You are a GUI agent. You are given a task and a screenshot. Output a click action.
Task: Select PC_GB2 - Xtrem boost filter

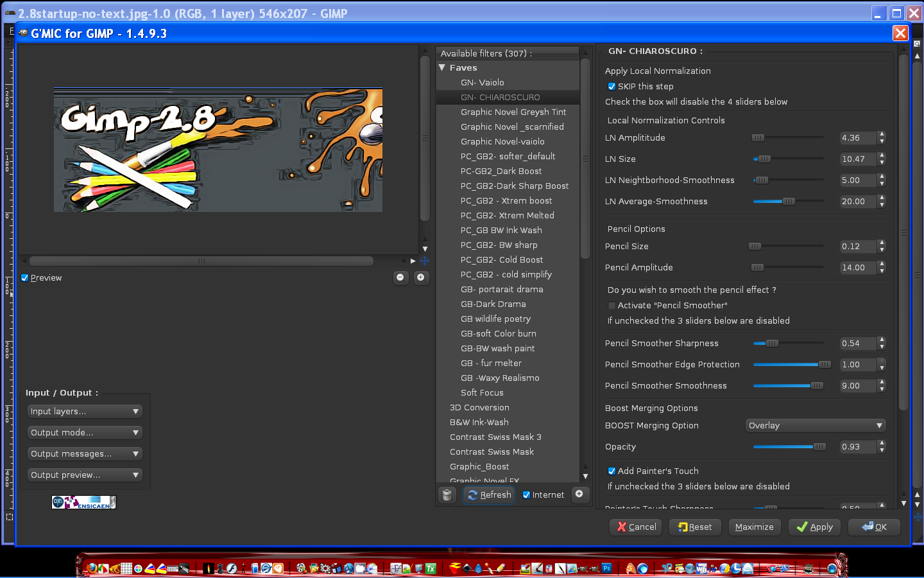[506, 200]
